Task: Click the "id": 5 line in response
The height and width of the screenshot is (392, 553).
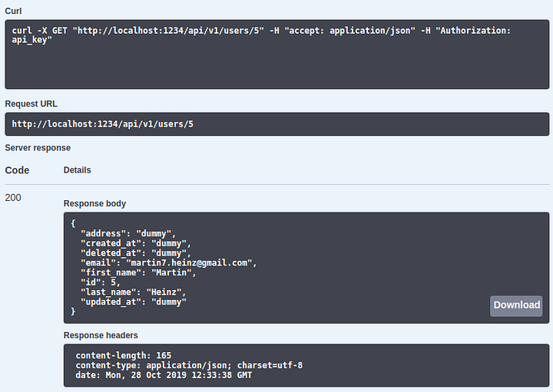Action: click(x=101, y=282)
